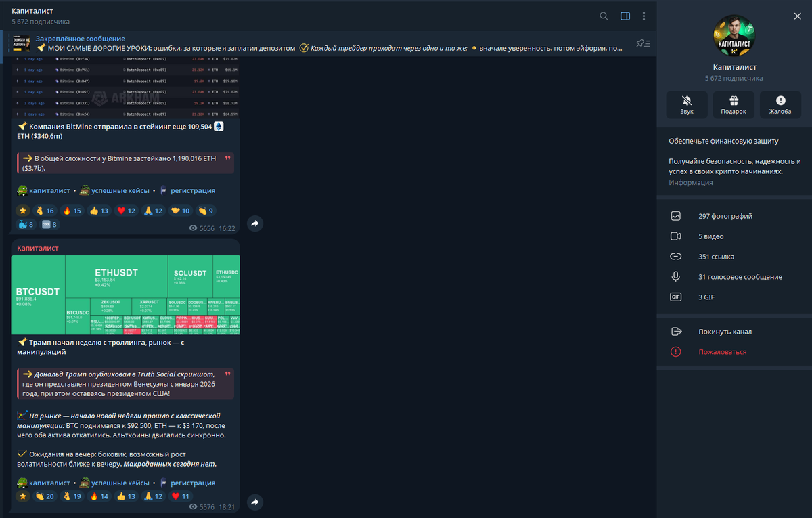The width and height of the screenshot is (812, 518).
Task: Toggle thumbs-up reaction with 13 on Трамп post
Action: 126,496
